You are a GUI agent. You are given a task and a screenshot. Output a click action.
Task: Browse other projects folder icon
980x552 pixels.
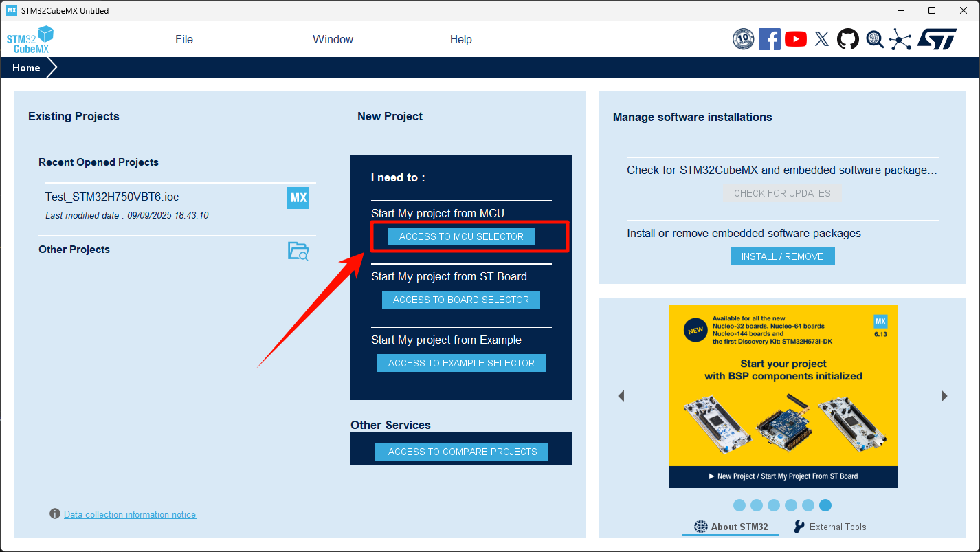coord(298,251)
